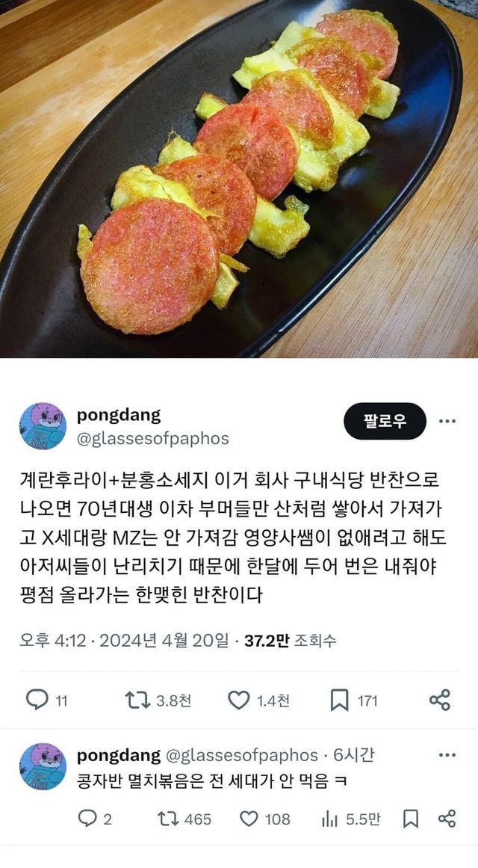This screenshot has width=478, height=868.
Task: Open the 37.2만 조회수 view count
Action: coord(291,641)
